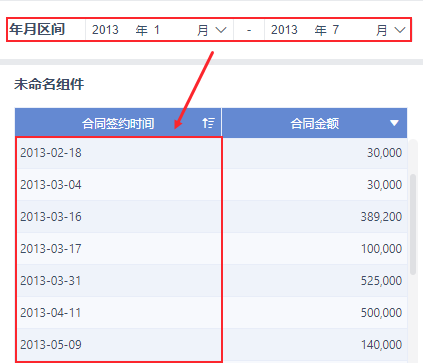Image resolution: width=423 pixels, height=363 pixels.
Task: Click the sort icon on 合同签约时间 header
Action: [x=209, y=123]
